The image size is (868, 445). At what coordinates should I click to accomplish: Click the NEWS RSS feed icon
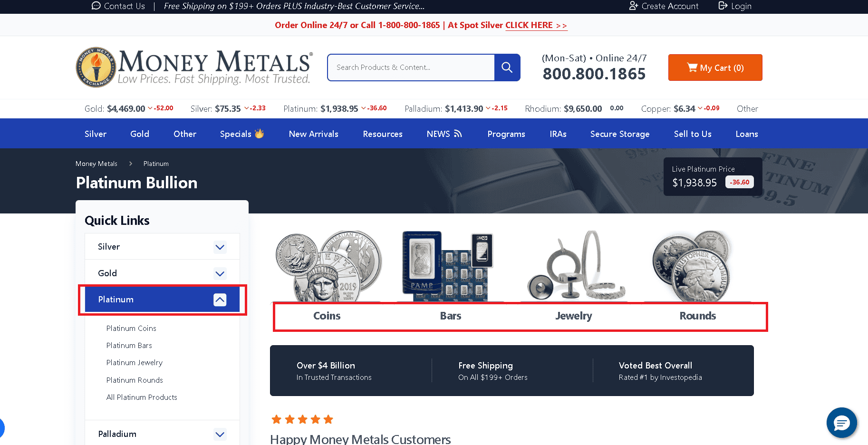(x=458, y=134)
